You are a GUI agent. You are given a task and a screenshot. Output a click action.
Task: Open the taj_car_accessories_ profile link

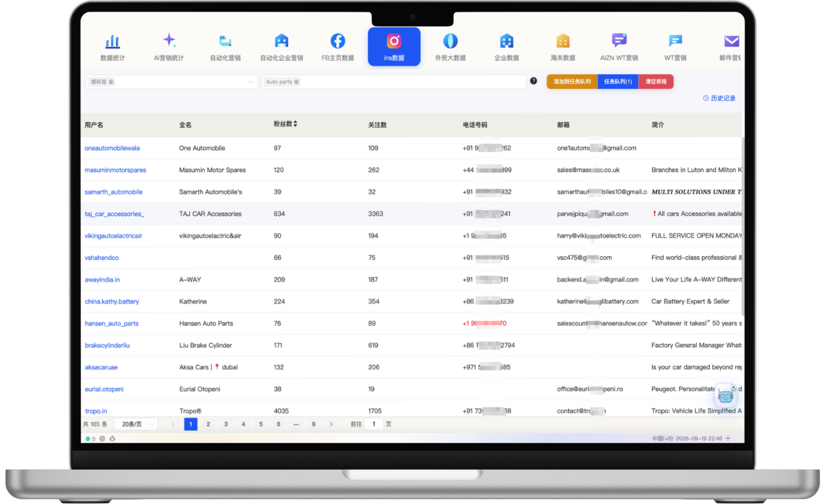click(x=114, y=214)
